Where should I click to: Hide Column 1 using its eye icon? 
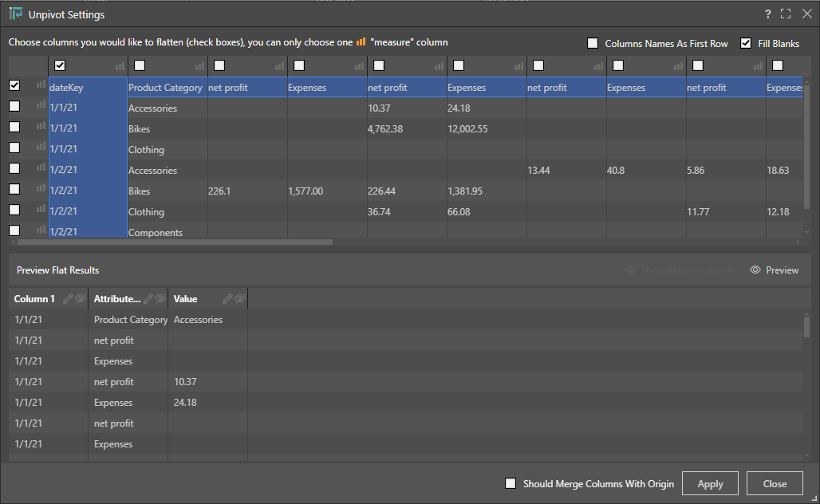click(x=81, y=299)
